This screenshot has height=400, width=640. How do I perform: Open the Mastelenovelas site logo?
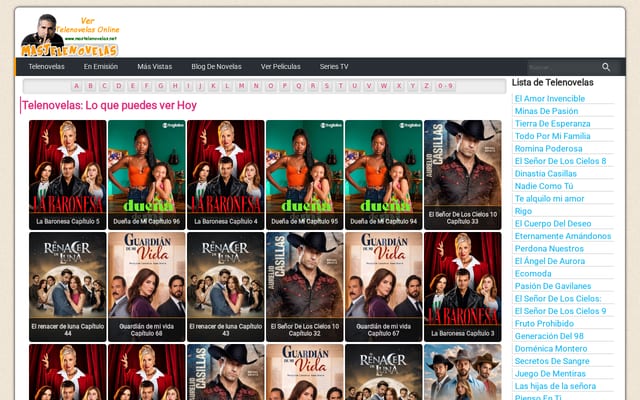point(70,35)
